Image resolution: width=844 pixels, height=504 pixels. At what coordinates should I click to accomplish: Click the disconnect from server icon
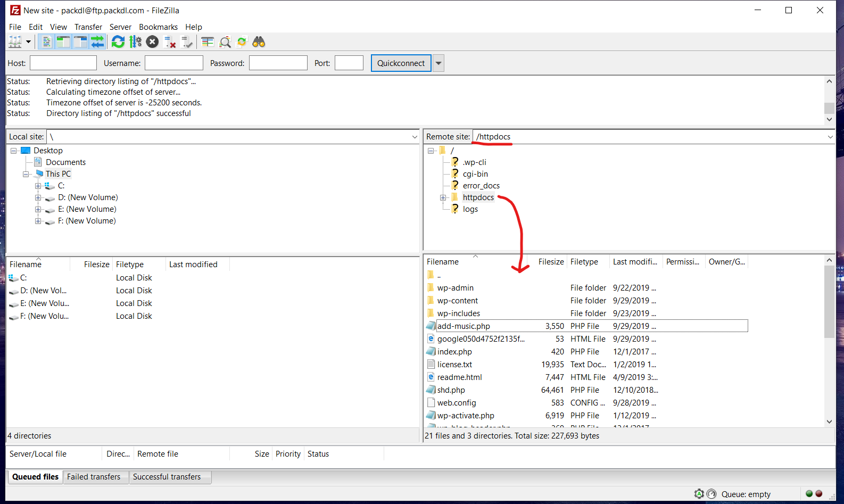(170, 42)
